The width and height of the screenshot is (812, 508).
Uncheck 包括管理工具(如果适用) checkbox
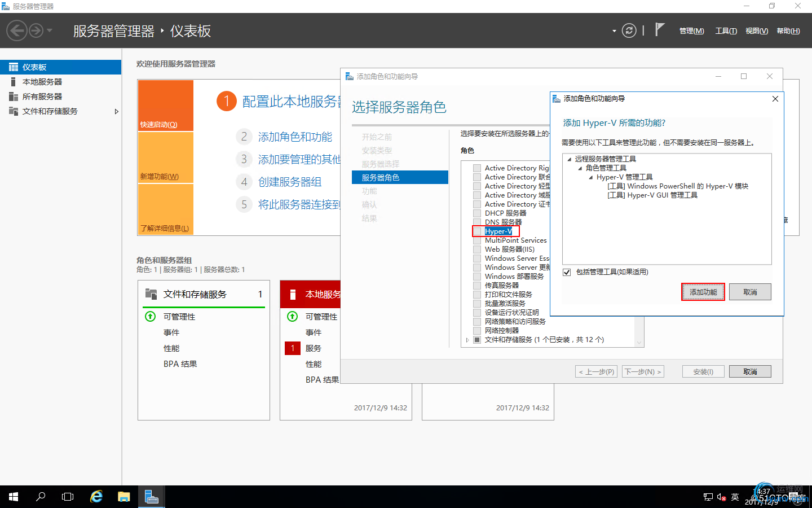point(567,272)
